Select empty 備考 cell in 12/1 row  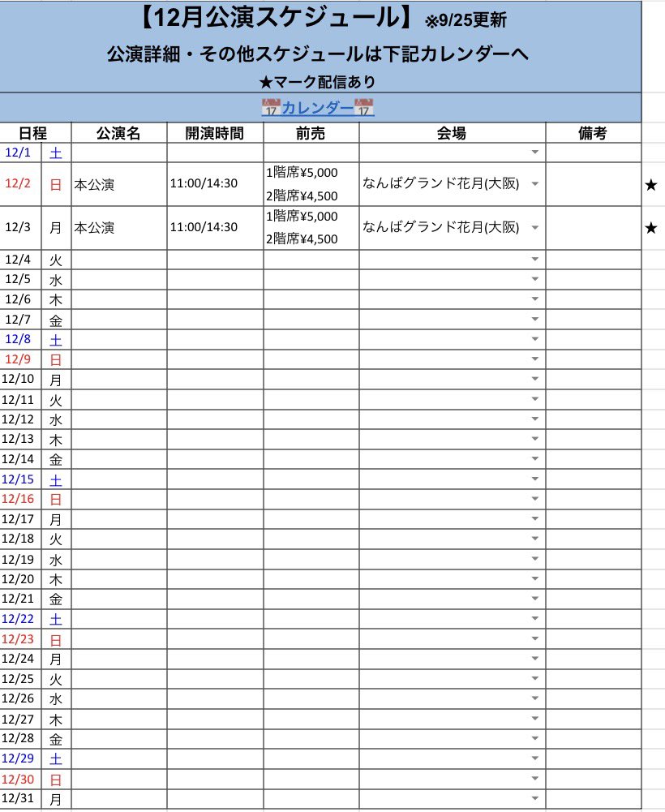click(594, 153)
